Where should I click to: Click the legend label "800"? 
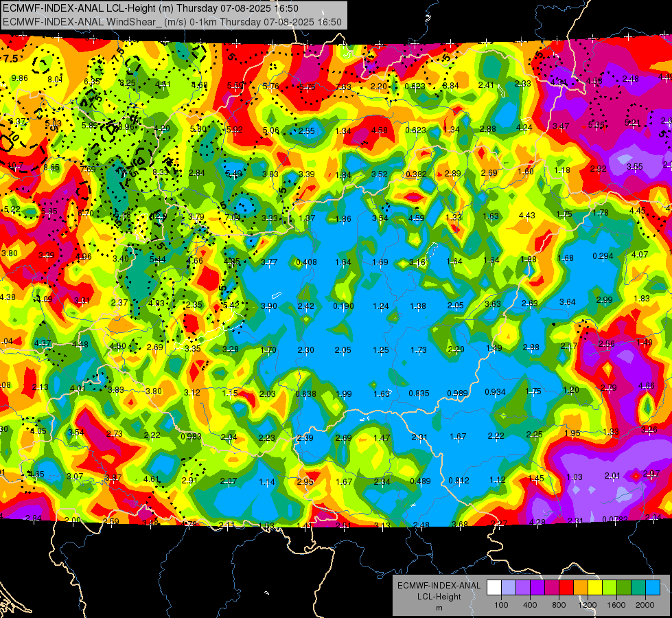559,605
